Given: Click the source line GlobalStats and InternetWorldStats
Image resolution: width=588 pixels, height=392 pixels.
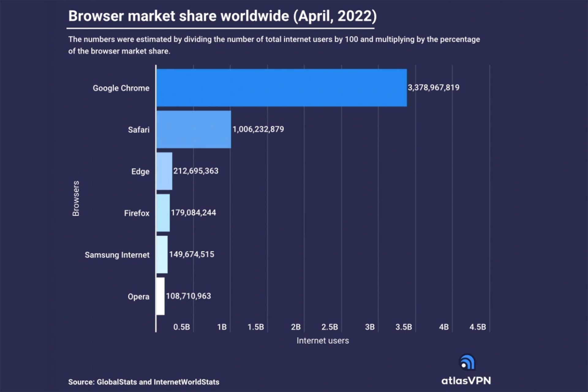Looking at the screenshot, I should [144, 382].
